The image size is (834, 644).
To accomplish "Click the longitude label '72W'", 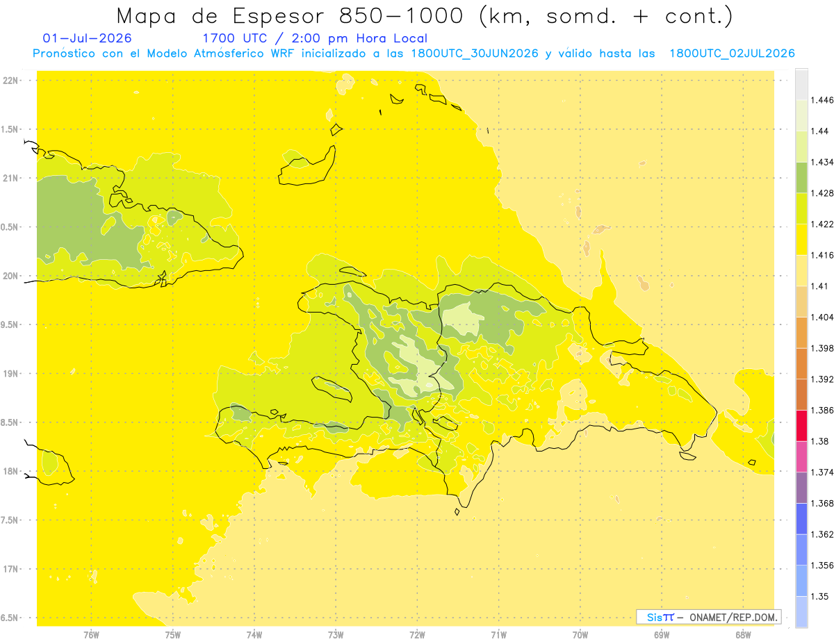I will 417,634.
